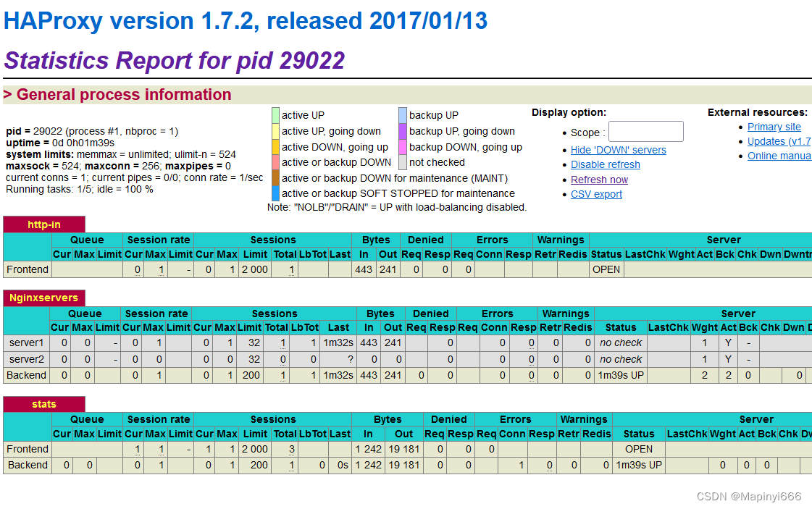Click the "Disable refresh" link
The width and height of the screenshot is (812, 509).
click(605, 164)
